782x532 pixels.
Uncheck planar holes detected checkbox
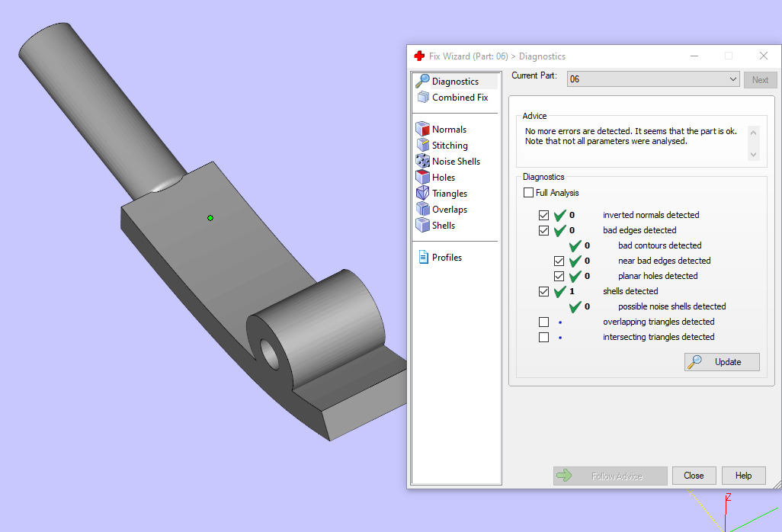(559, 276)
